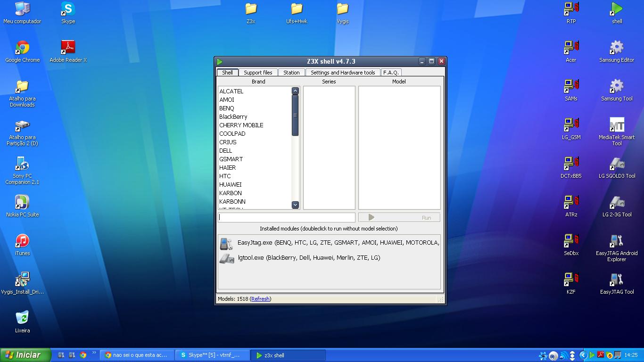Open Nokia PC Suite shortcut
The width and height of the screenshot is (644, 362).
[x=22, y=206]
